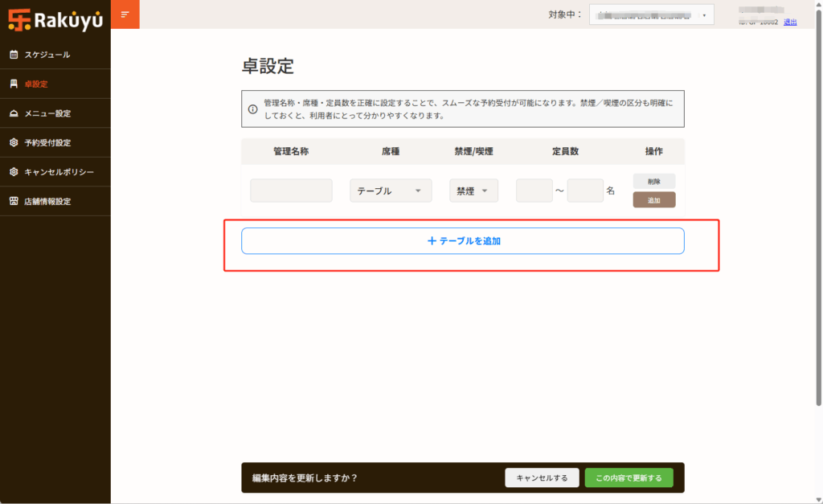Click the green この内容で更新する button
Viewport: 823px width, 504px height.
[629, 477]
